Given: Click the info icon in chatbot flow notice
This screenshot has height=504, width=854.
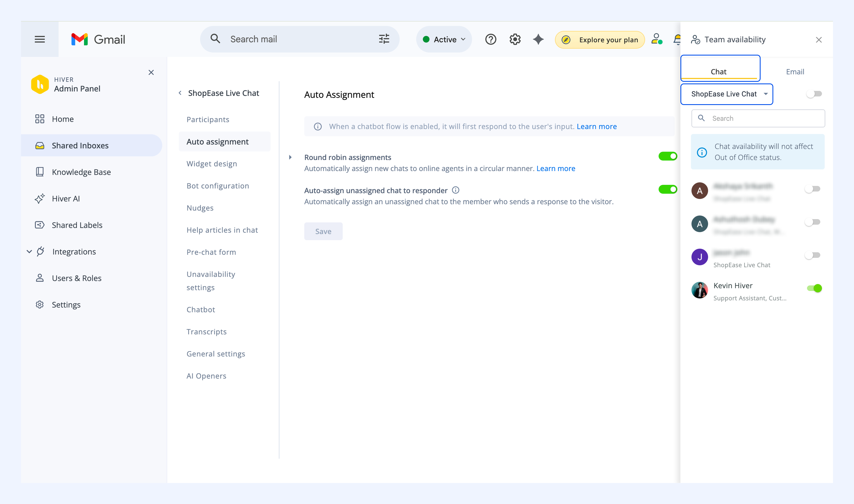Looking at the screenshot, I should (x=318, y=127).
